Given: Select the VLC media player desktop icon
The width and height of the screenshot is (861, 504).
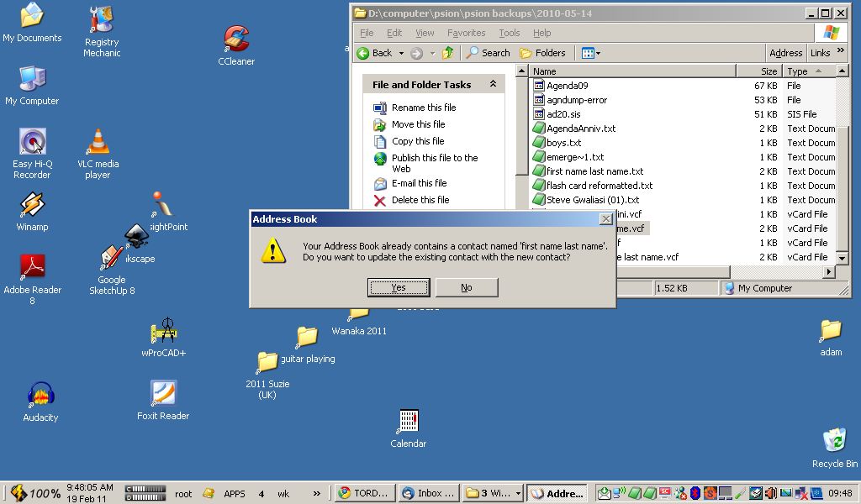Looking at the screenshot, I should tap(98, 144).
